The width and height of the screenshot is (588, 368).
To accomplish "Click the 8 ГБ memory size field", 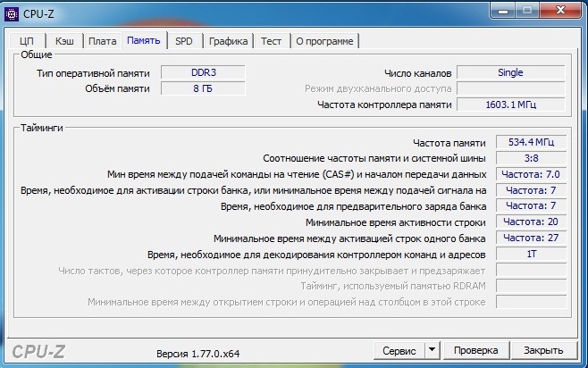I will tap(203, 88).
